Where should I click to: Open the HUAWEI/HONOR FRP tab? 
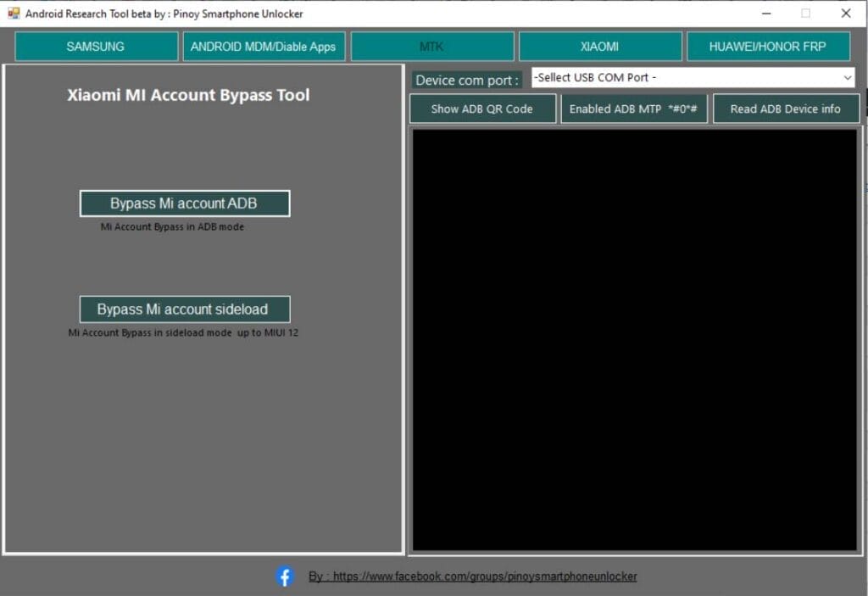[x=767, y=47]
